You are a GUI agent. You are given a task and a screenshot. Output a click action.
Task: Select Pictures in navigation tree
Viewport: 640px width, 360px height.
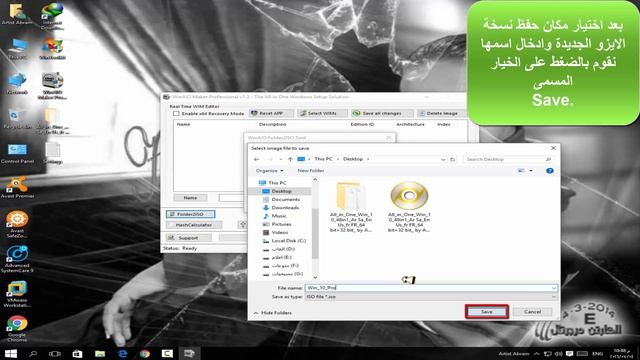click(x=281, y=224)
